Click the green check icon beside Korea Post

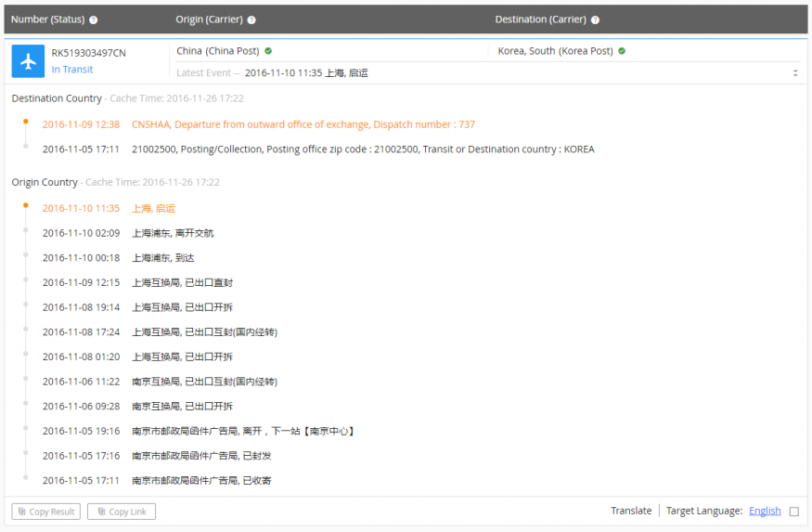[x=622, y=51]
